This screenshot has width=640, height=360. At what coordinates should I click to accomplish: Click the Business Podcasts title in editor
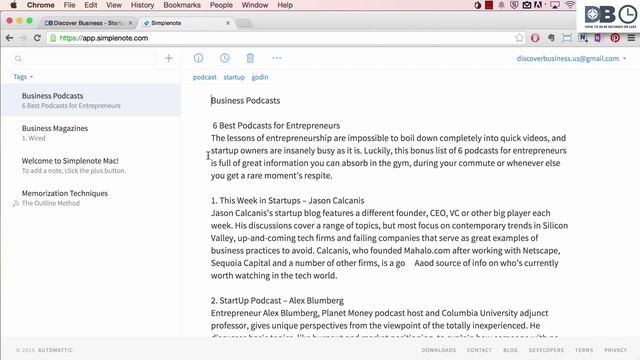(x=245, y=100)
